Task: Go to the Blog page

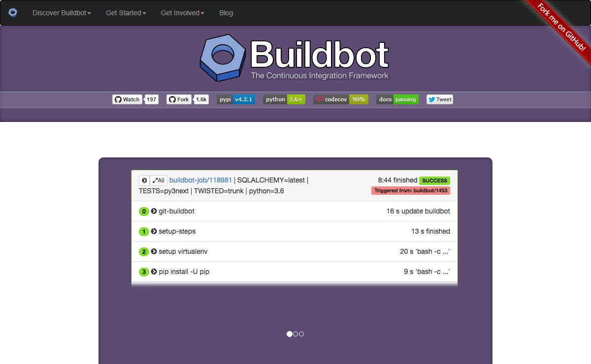Action: [x=226, y=13]
